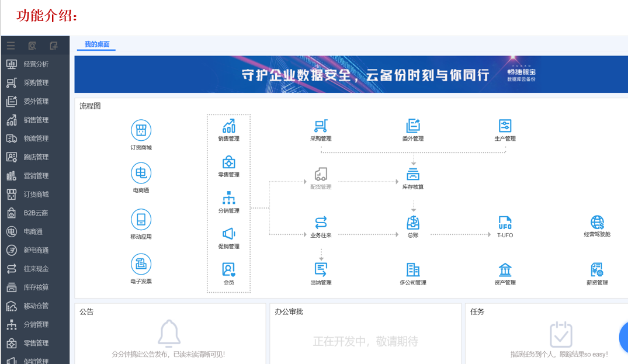Screen dimensions: 628x364
Task: Open 移动应用 from the flowchart
Action: point(141,220)
